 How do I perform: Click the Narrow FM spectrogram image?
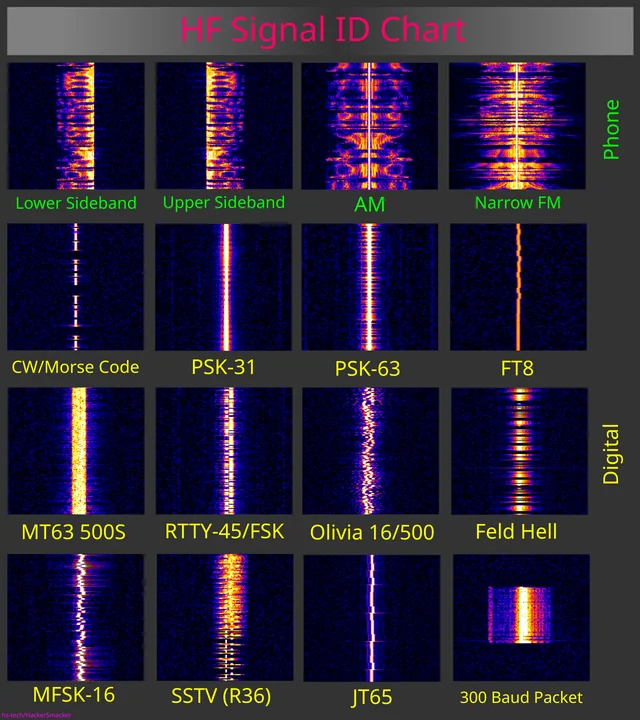tap(517, 126)
